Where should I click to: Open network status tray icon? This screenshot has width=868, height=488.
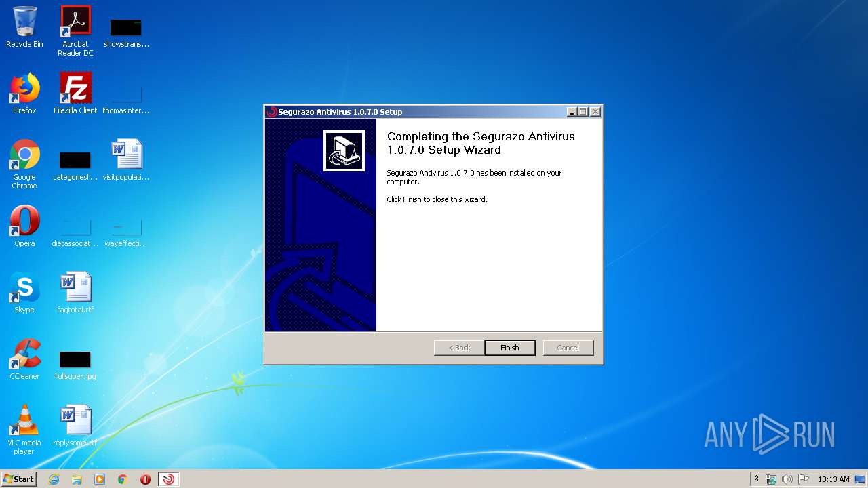pos(771,479)
